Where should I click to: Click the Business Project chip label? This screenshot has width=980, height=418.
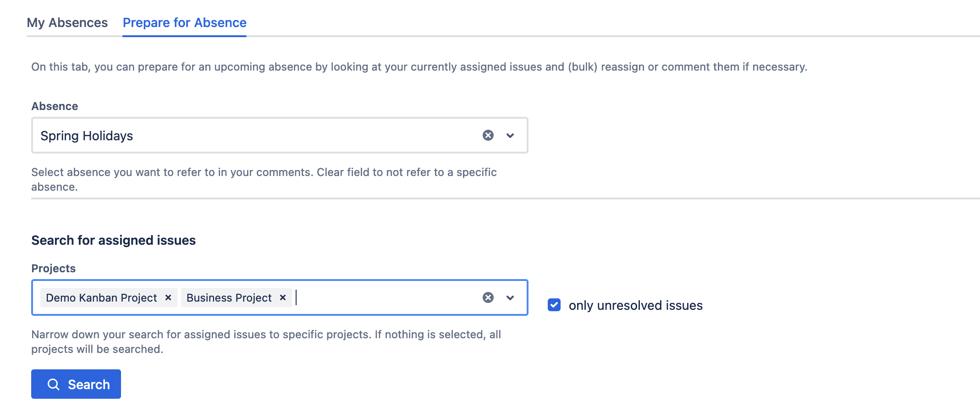[229, 298]
